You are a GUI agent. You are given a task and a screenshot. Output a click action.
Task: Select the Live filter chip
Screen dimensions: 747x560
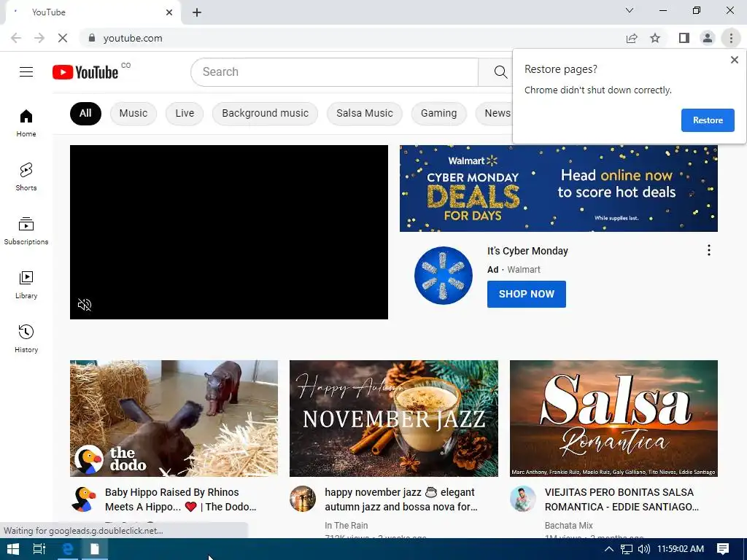[x=185, y=113]
